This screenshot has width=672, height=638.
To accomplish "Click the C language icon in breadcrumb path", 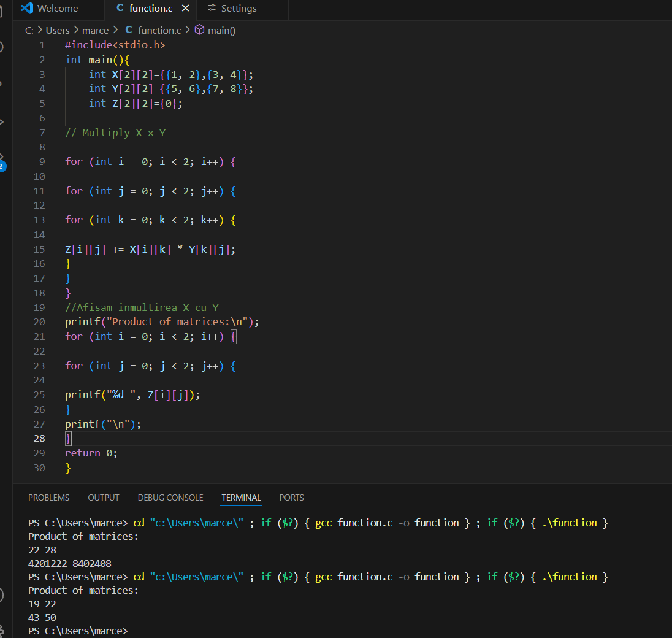I will pos(129,30).
